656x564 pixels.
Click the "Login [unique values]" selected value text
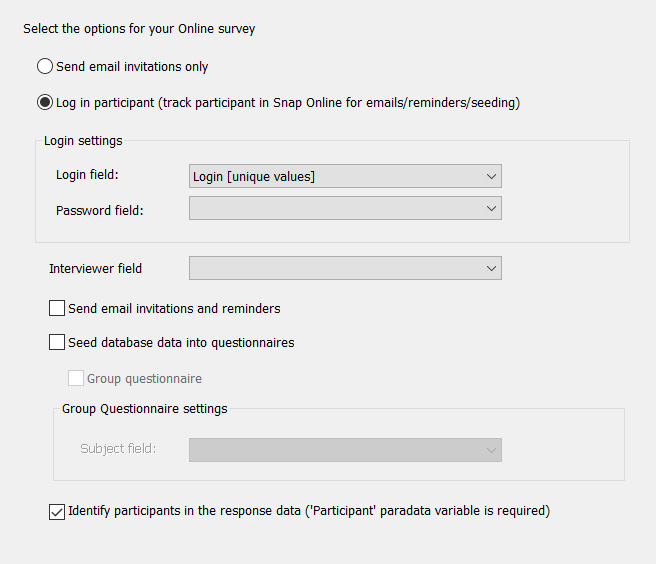click(x=254, y=177)
